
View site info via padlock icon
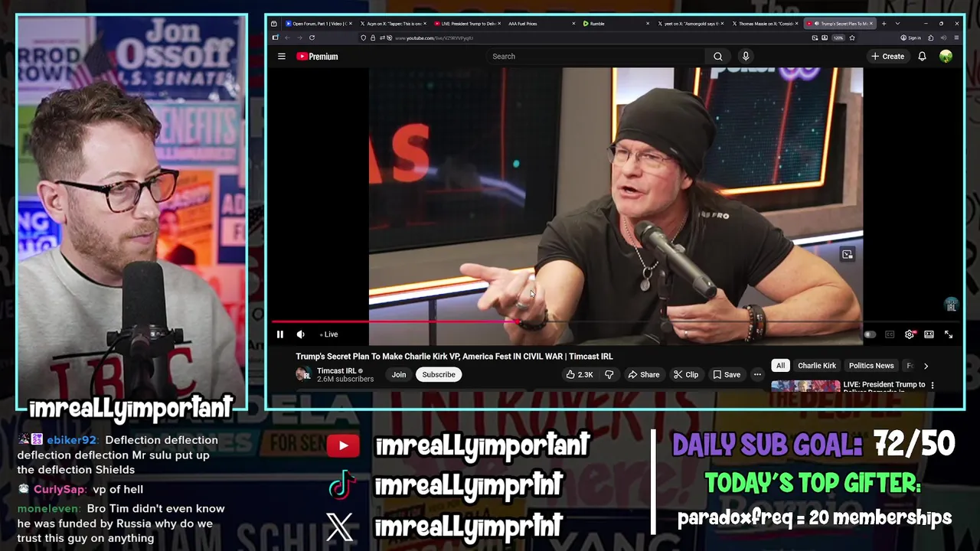(373, 37)
